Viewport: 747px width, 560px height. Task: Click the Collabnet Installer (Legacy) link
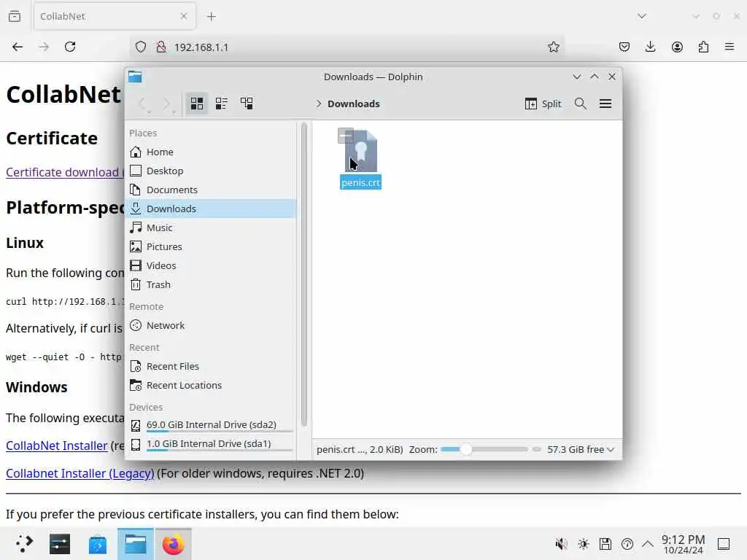tap(80, 473)
